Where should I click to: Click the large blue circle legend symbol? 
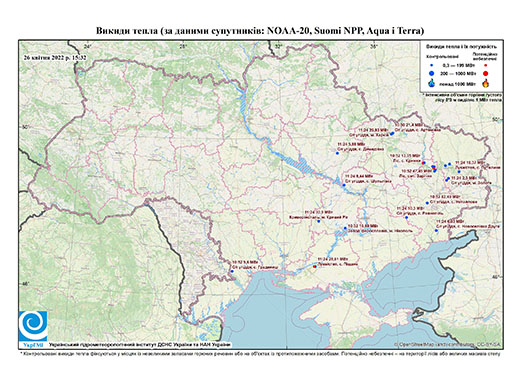pyautogui.click(x=431, y=73)
